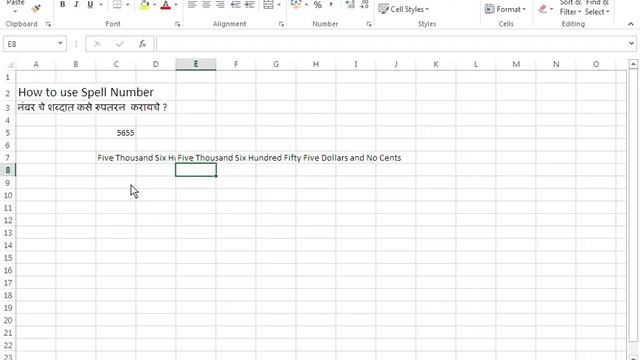640x360 pixels.
Task: Select row 15 header
Action: pos(8,258)
